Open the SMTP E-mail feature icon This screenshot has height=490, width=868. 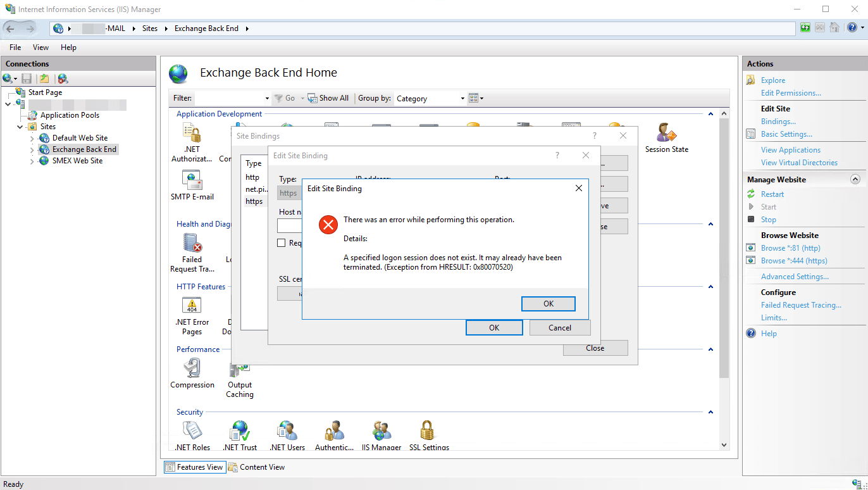pyautogui.click(x=192, y=181)
